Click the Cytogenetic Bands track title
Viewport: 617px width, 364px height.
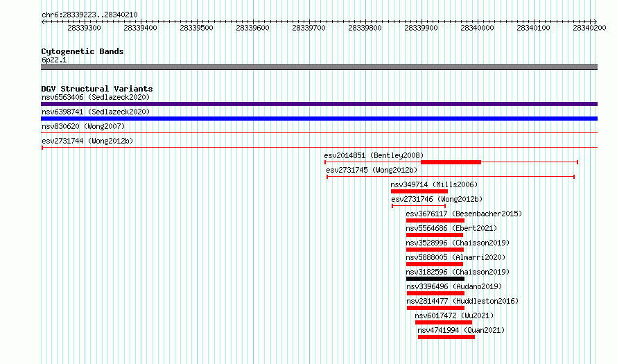point(82,51)
